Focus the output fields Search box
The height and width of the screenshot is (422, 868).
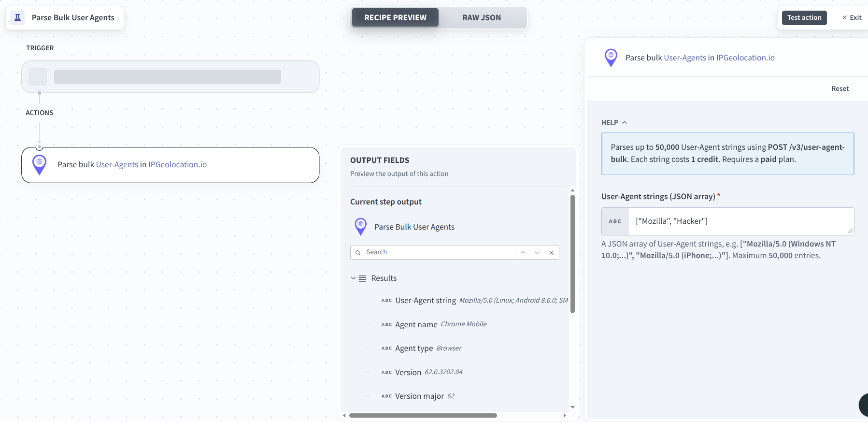(x=439, y=252)
